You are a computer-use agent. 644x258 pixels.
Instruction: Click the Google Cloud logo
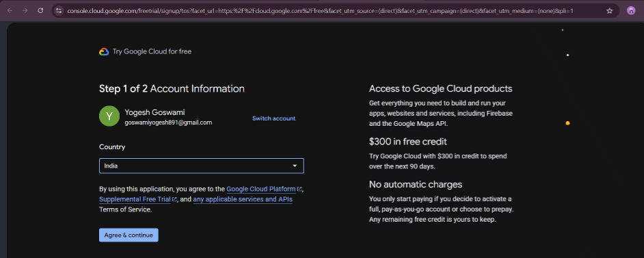[x=104, y=52]
